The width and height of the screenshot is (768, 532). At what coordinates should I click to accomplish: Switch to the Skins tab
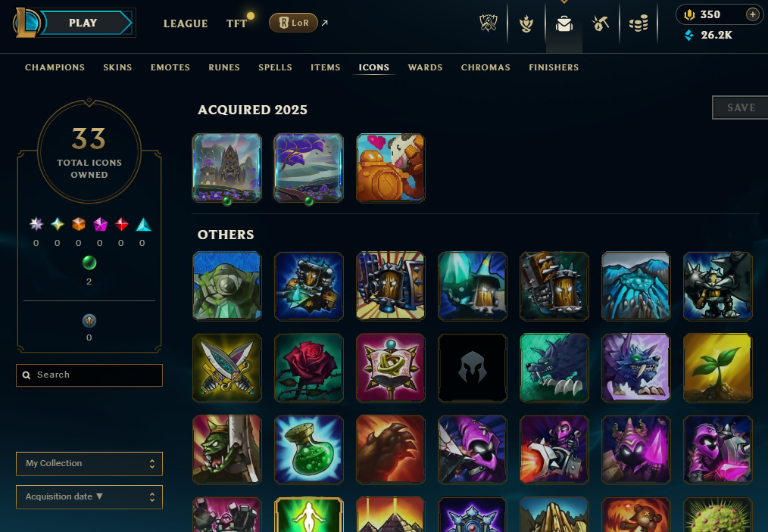pos(117,67)
